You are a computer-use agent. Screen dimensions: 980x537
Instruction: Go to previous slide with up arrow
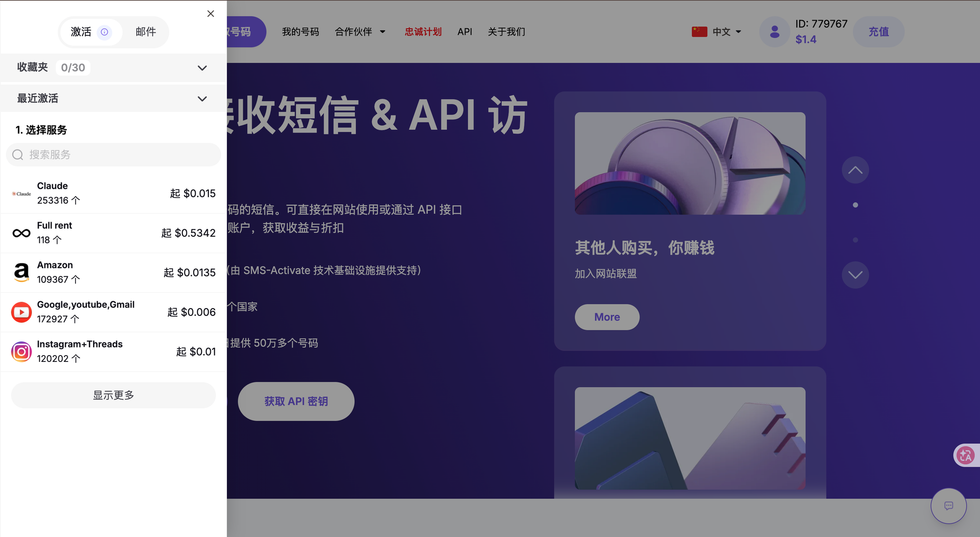pyautogui.click(x=855, y=170)
